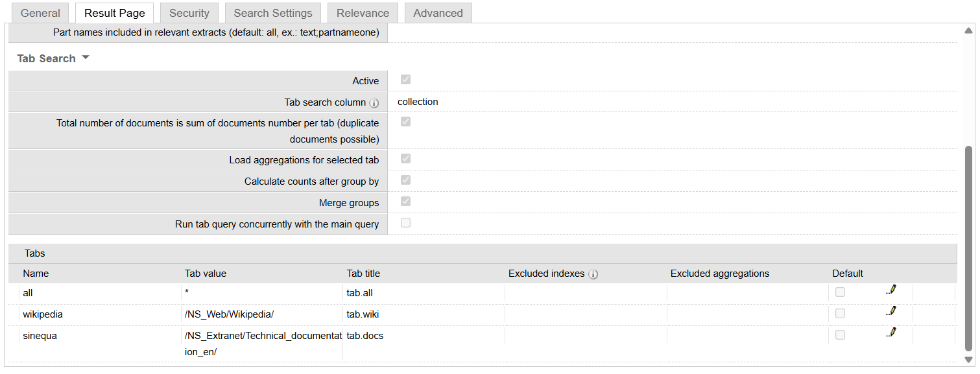Image resolution: width=980 pixels, height=374 pixels.
Task: Click the 'tab.all' title cell
Action: [x=424, y=293]
